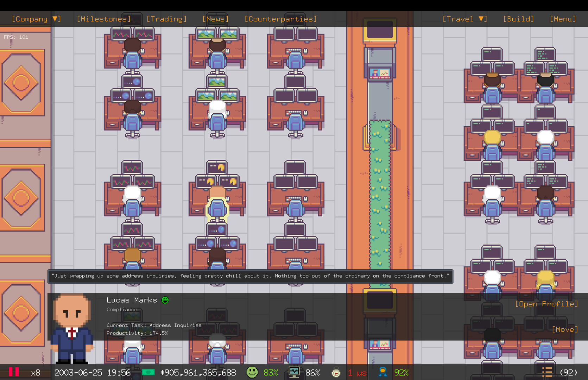Open the notifications list icon
This screenshot has width=588, height=380.
547,372
